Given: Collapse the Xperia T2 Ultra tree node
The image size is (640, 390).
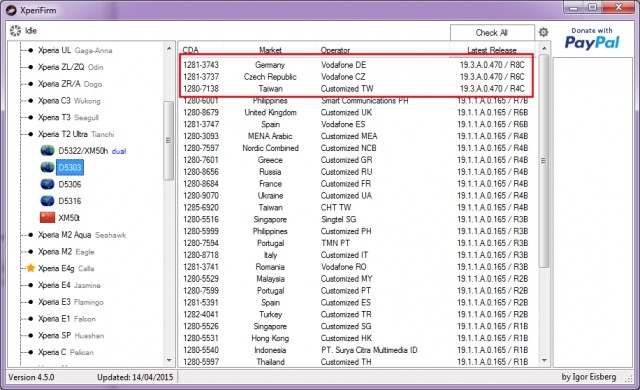Looking at the screenshot, I should pyautogui.click(x=30, y=134).
